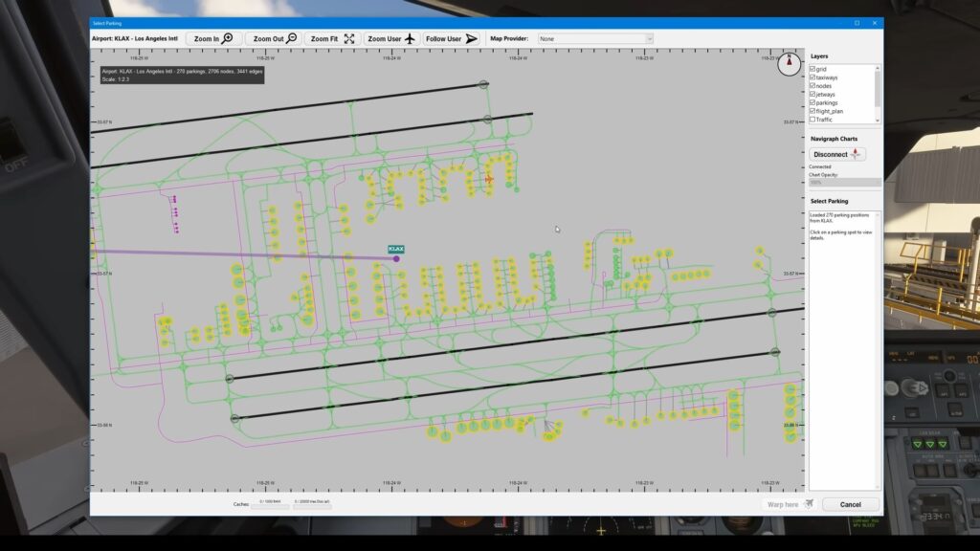Click the Zoom In magnifier button
This screenshot has width=980, height=551.
(213, 39)
